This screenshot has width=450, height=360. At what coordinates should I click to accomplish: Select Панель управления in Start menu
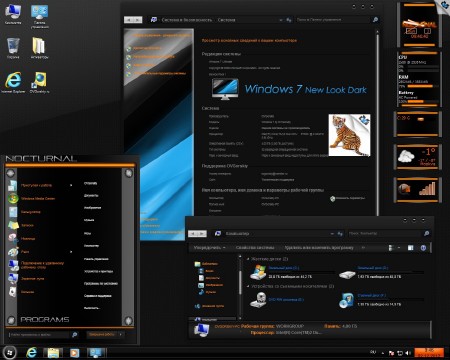pyautogui.click(x=96, y=259)
